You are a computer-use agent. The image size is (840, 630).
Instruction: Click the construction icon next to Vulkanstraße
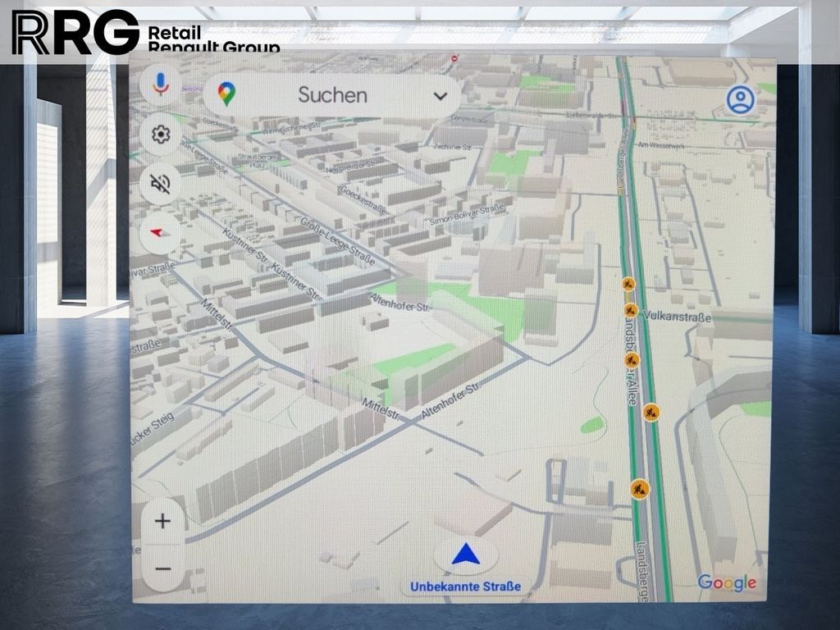point(631,310)
